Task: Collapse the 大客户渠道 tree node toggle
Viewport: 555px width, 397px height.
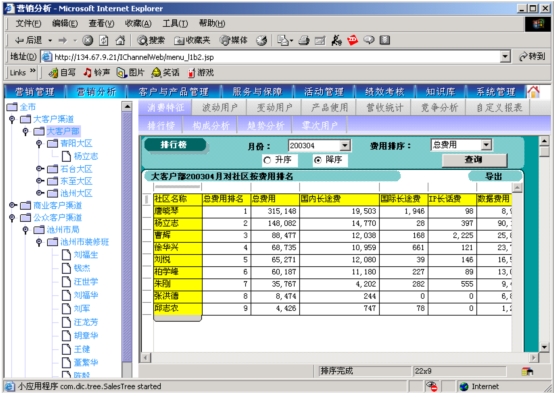Action: (12, 119)
